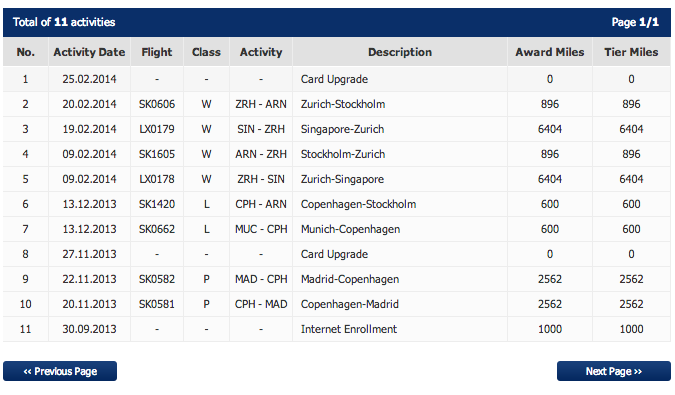Click the Total of 11 activities label

[x=64, y=22]
